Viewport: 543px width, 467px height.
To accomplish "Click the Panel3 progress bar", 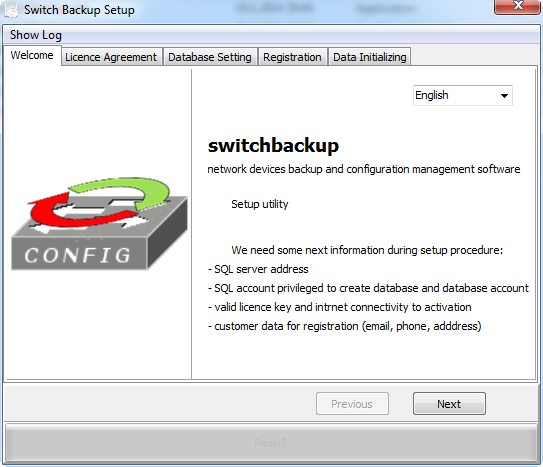I will (271, 443).
